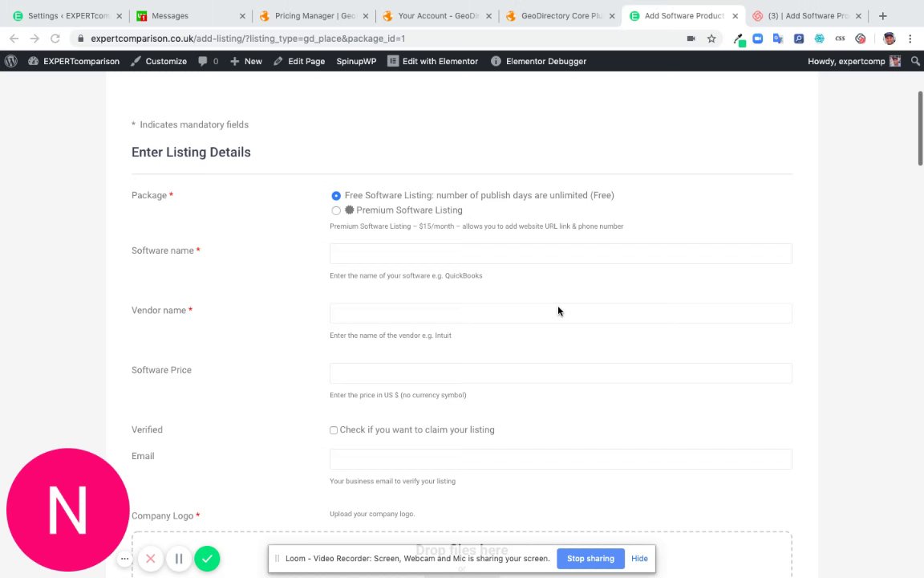Click the WordPress logo in admin bar
Screen dimensions: 924x578
coord(10,61)
